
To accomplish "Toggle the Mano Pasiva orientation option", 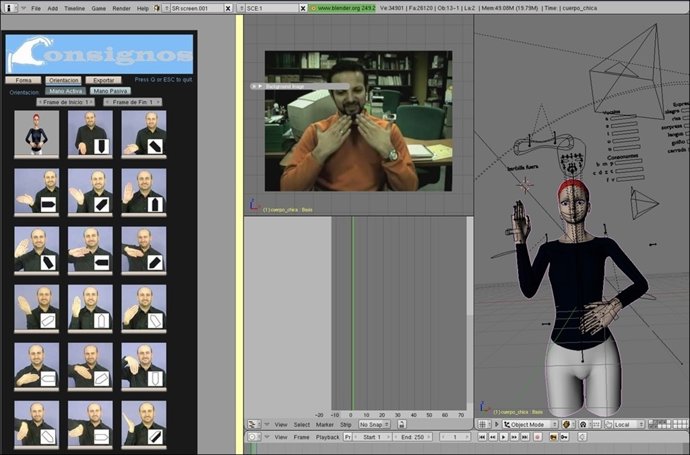I will pos(113,91).
